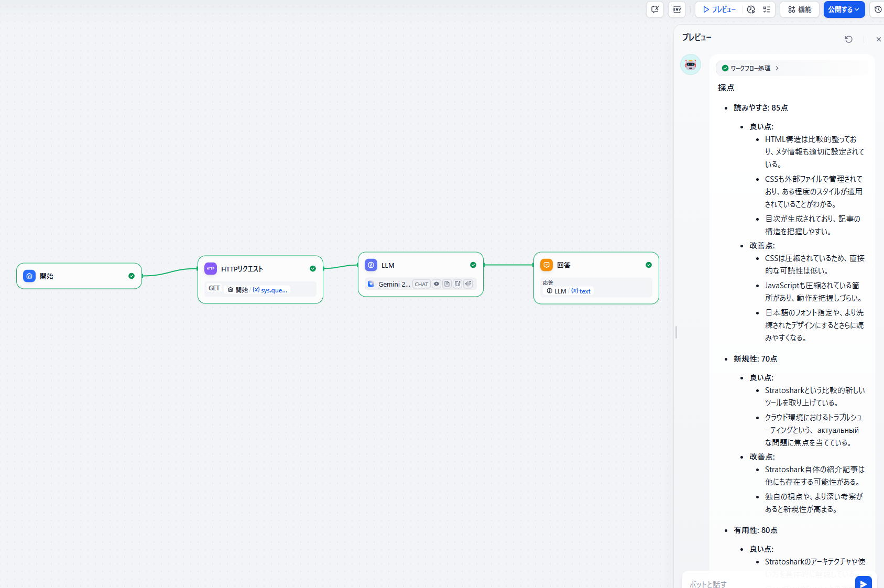Image resolution: width=884 pixels, height=588 pixels.
Task: Open the ENV environment variables panel
Action: click(677, 9)
